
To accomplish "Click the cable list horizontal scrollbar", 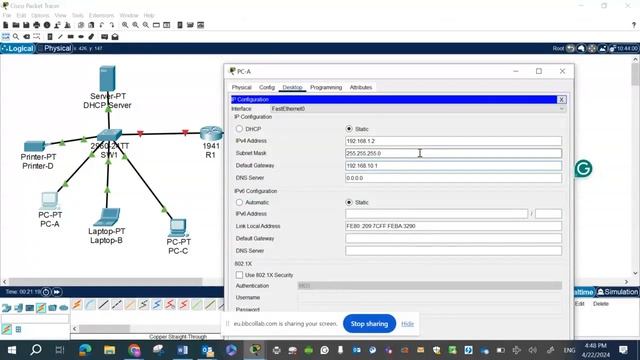I will point(104,329).
